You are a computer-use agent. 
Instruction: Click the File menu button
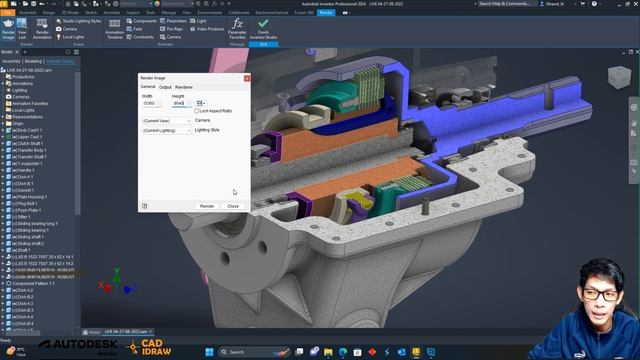pyautogui.click(x=8, y=13)
